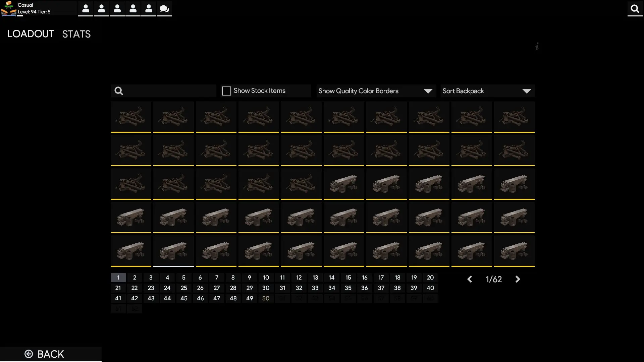
Task: Open the chat bubbles icon
Action: pyautogui.click(x=164, y=9)
